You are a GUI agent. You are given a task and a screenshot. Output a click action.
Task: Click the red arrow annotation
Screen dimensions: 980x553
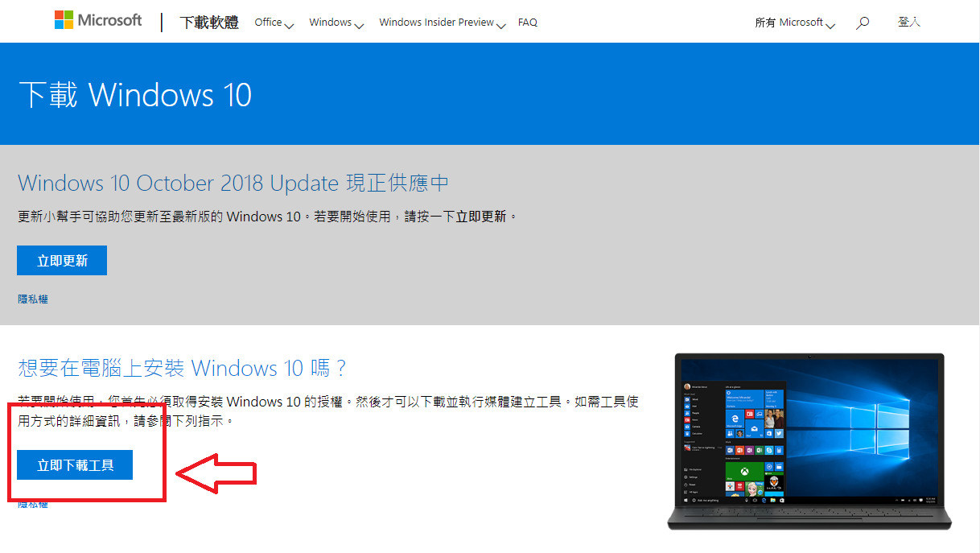(216, 474)
